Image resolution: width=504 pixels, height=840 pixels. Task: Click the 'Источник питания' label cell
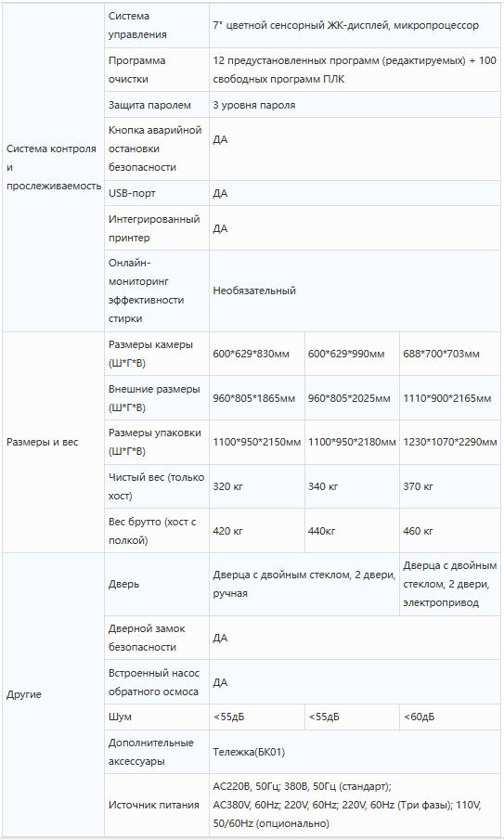(x=156, y=805)
